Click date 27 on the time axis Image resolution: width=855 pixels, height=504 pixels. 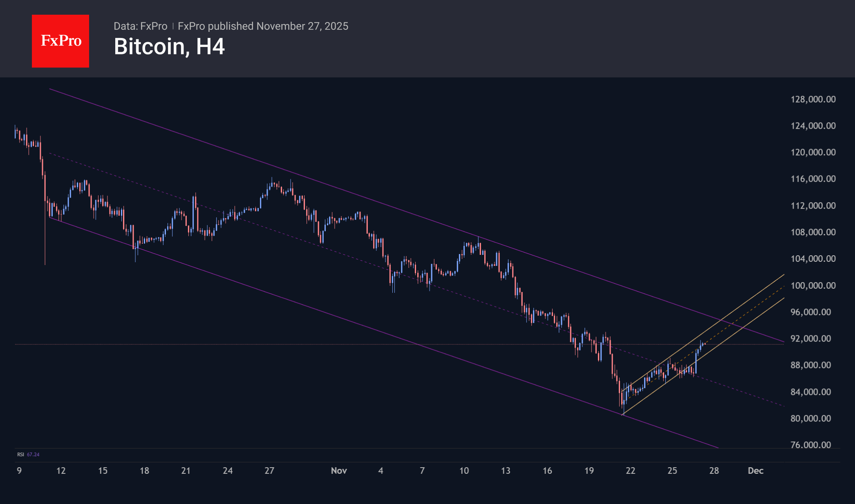[x=269, y=471]
